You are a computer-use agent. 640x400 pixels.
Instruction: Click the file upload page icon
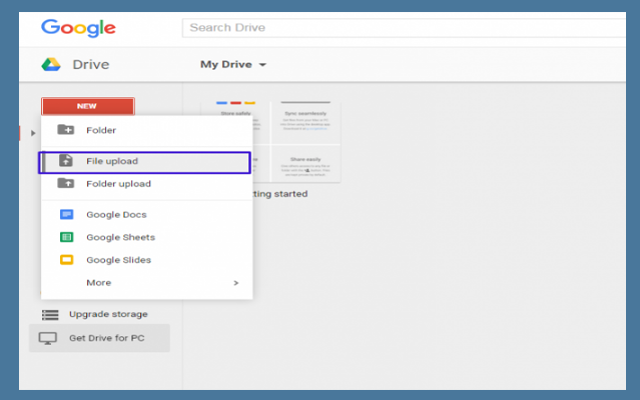pyautogui.click(x=66, y=160)
